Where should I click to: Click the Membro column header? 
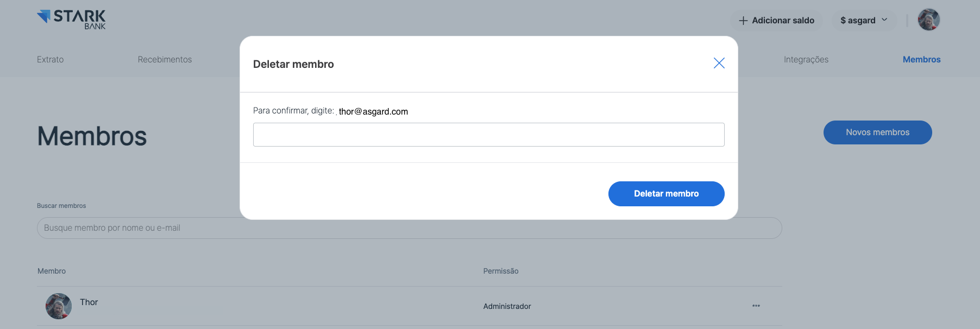point(52,271)
